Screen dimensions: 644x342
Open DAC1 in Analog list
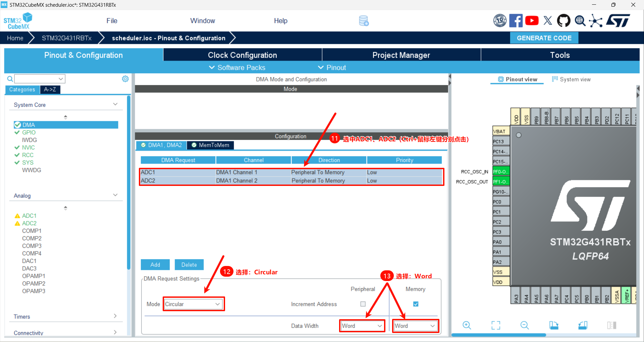point(29,261)
